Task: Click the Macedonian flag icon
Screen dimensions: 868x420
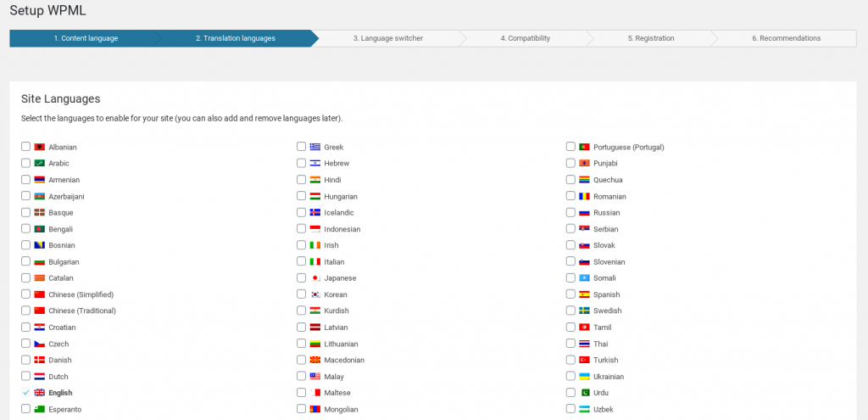Action: 315,360
